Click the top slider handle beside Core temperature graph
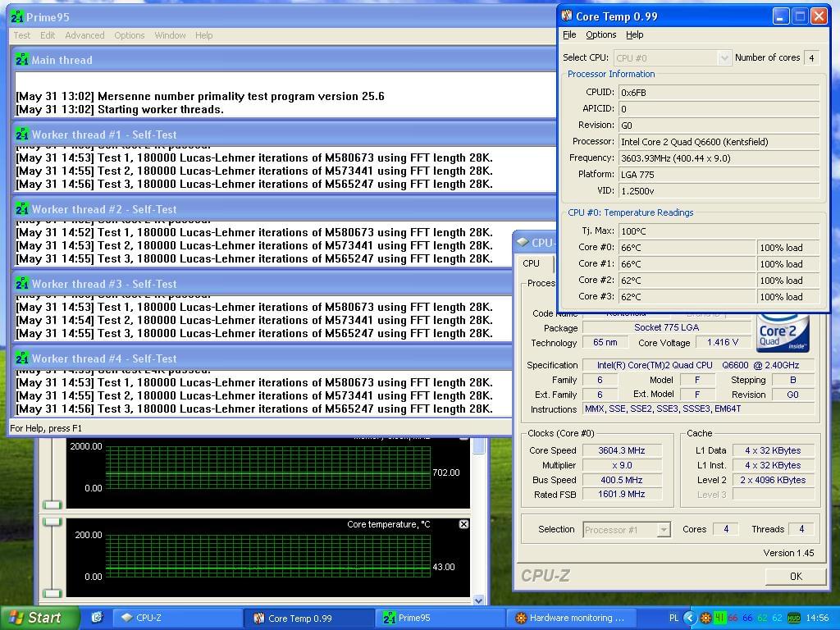This screenshot has height=630, width=840. click(52, 522)
